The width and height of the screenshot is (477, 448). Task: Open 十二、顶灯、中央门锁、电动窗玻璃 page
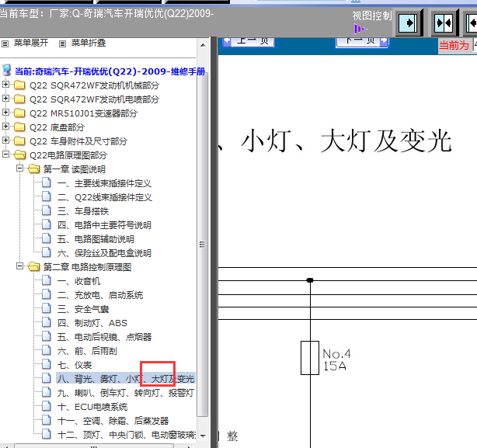[x=127, y=435]
